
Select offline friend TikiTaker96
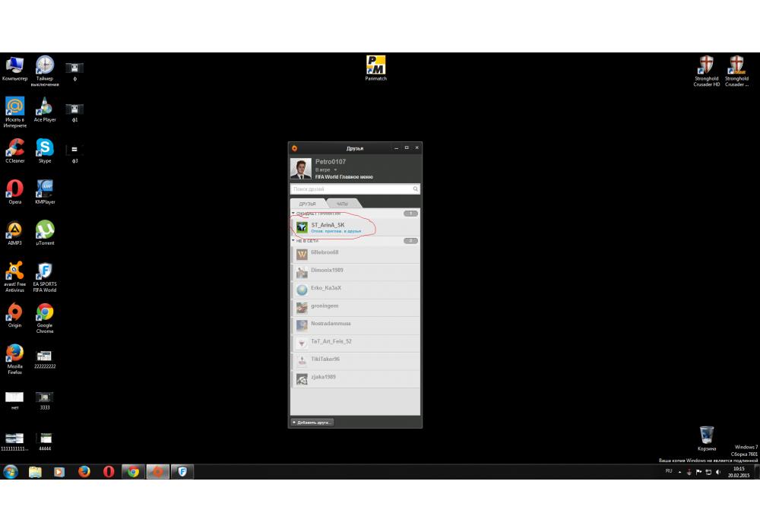355,361
